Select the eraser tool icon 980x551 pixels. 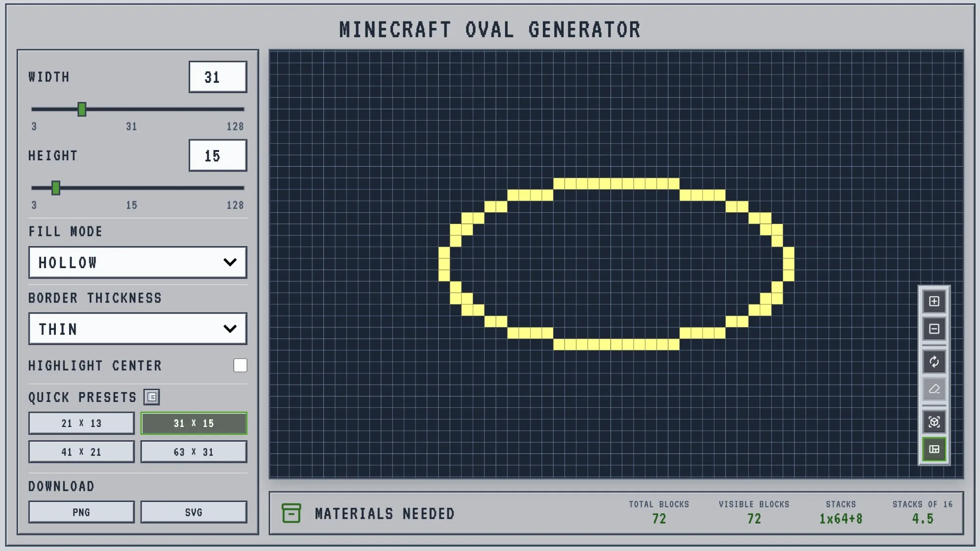coord(934,389)
